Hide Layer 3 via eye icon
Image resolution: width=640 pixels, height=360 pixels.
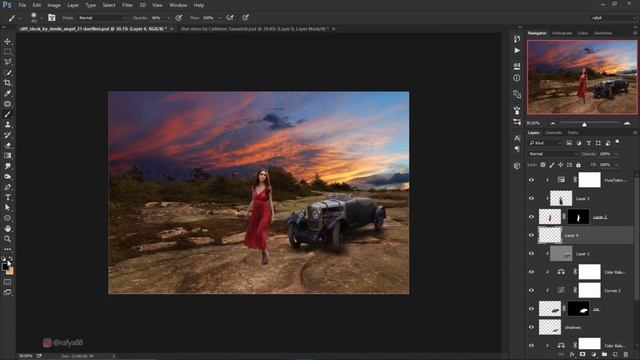[x=531, y=198]
